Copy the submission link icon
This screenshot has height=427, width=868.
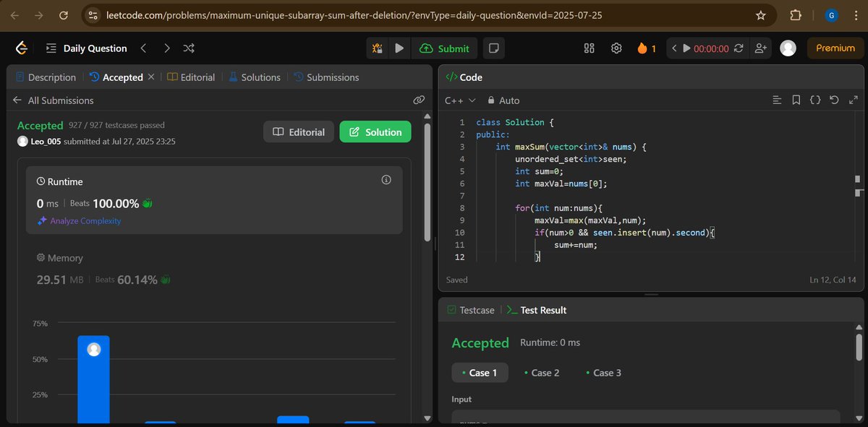click(418, 100)
